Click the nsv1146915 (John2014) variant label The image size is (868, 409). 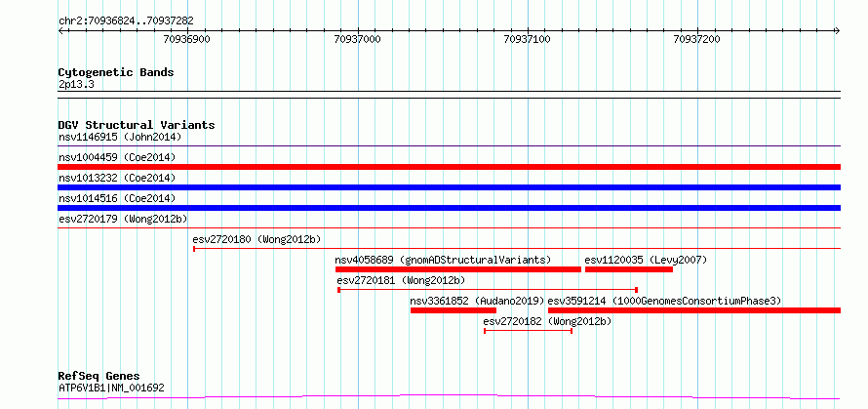coord(120,137)
